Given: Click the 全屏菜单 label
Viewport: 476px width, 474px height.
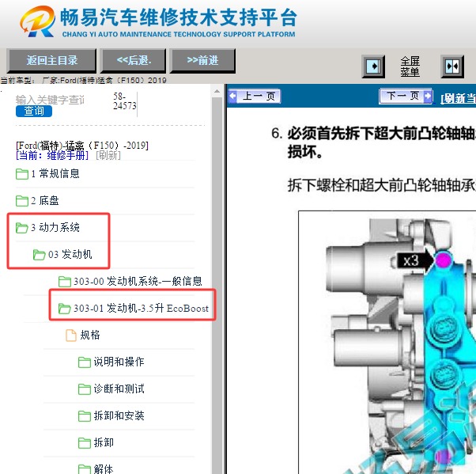Looking at the screenshot, I should click(410, 66).
